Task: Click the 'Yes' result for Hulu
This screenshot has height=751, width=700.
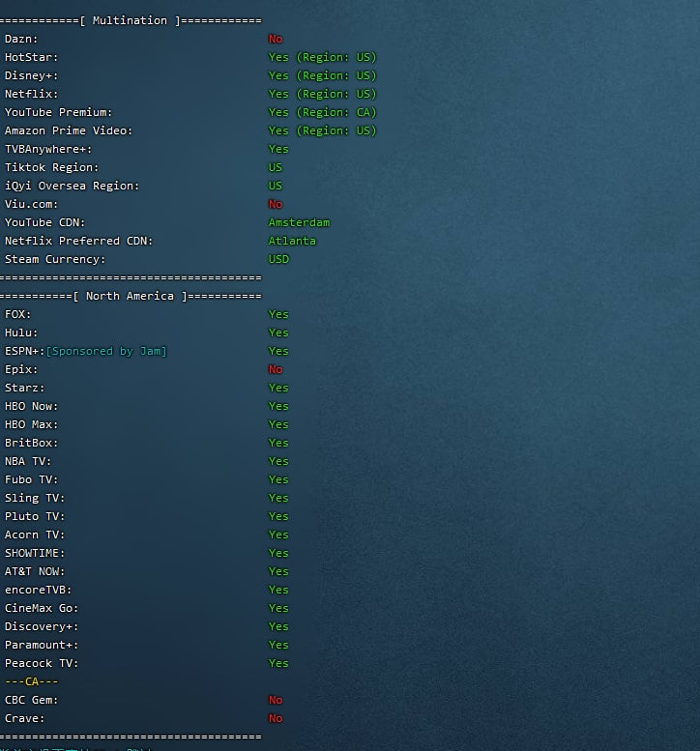Action: (x=278, y=332)
